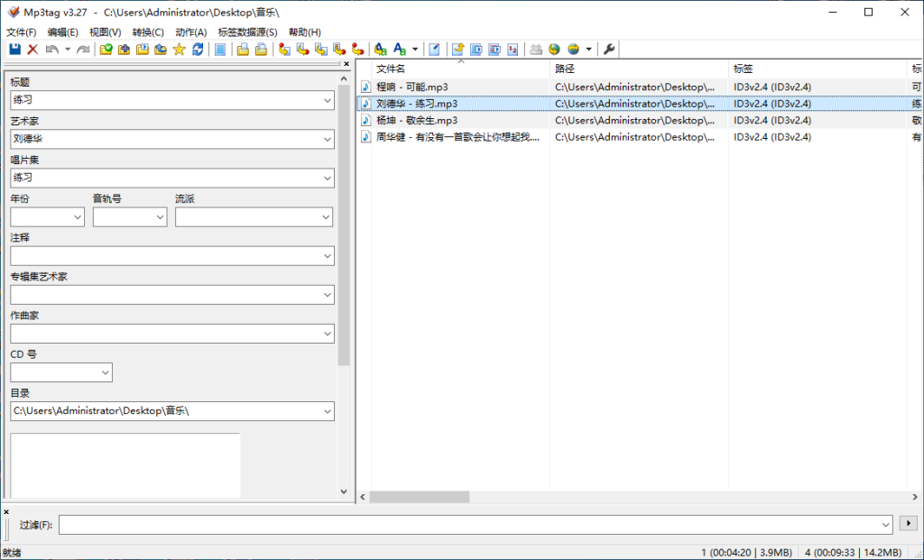Expand the Actions toolbar dropdown arrow
This screenshot has width=924, height=560.
click(x=415, y=50)
